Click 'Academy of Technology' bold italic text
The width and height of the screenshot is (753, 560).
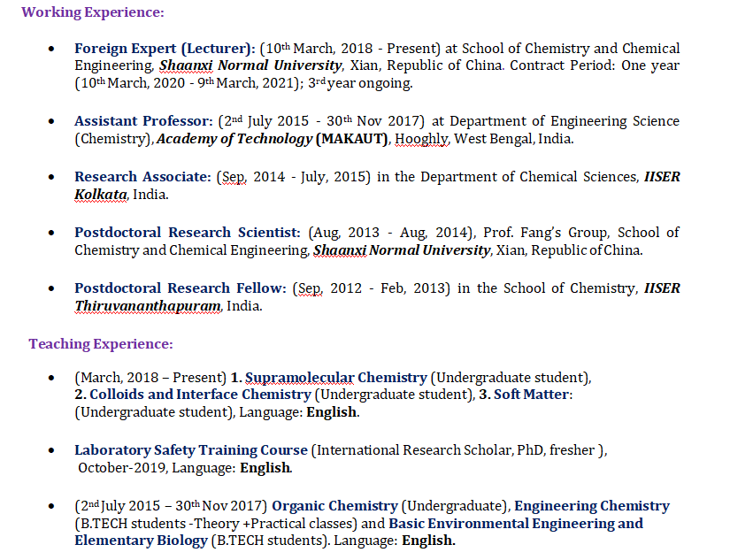tap(234, 139)
